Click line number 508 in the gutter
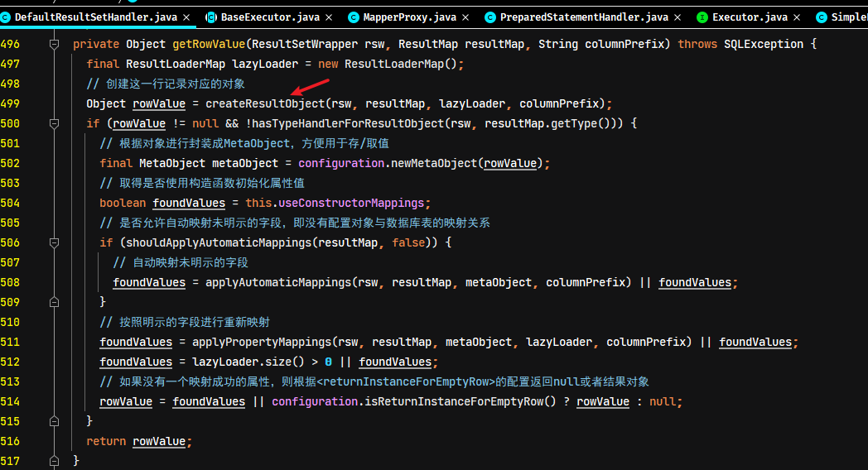The height and width of the screenshot is (470, 868). pyautogui.click(x=10, y=282)
